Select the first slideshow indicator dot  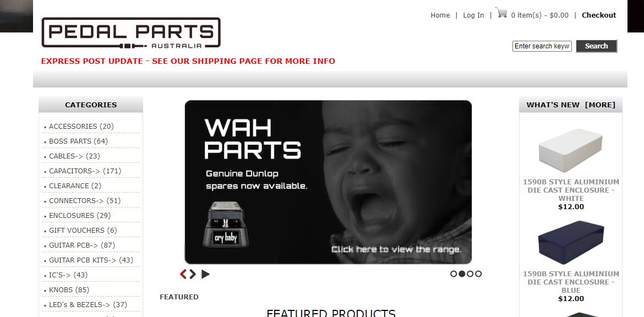[x=454, y=274]
